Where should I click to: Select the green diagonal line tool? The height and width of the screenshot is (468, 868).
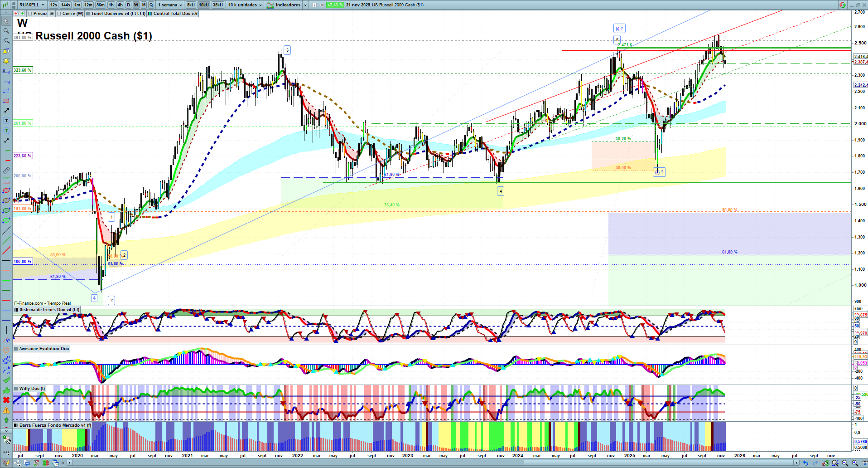(x=6, y=240)
